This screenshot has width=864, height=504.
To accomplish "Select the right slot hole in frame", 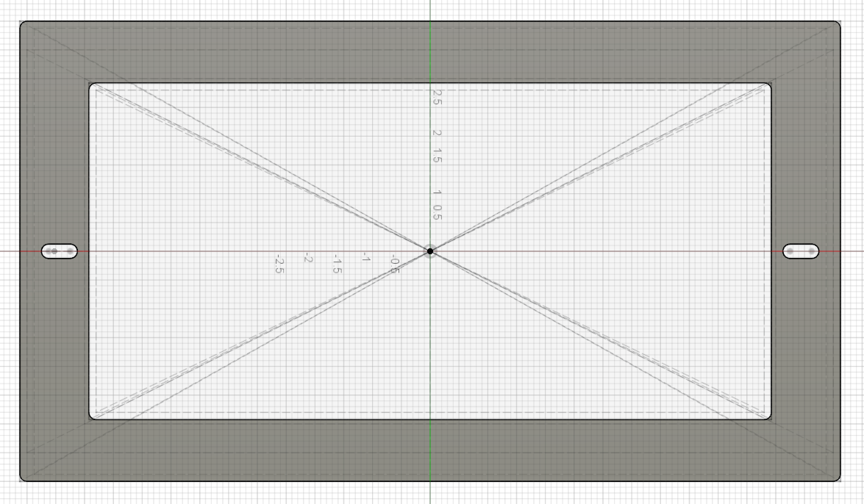I will click(x=801, y=251).
